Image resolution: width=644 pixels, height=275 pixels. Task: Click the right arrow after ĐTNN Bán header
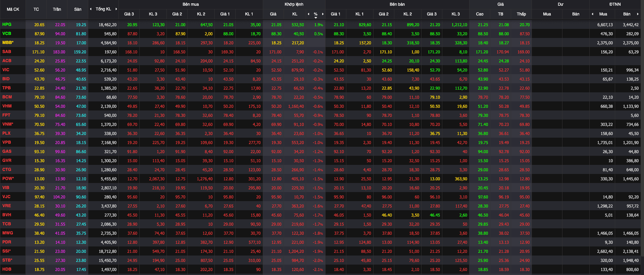[x=638, y=14]
